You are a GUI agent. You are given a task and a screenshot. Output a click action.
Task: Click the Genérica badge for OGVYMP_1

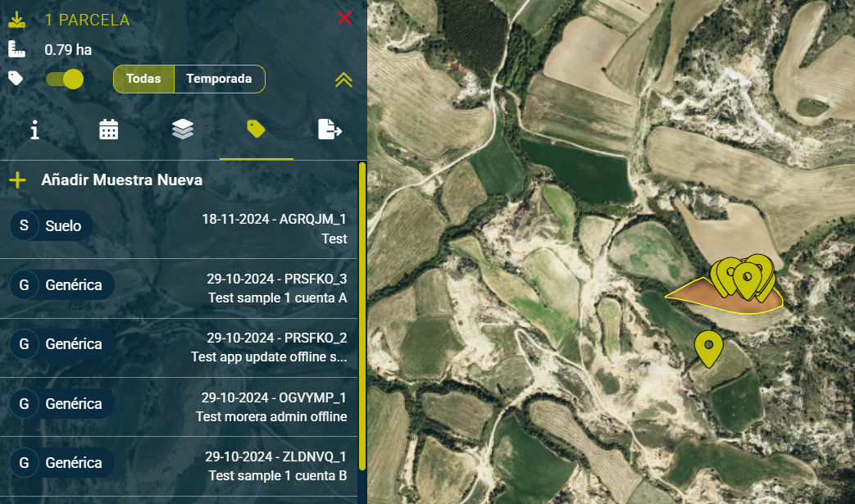coord(61,403)
